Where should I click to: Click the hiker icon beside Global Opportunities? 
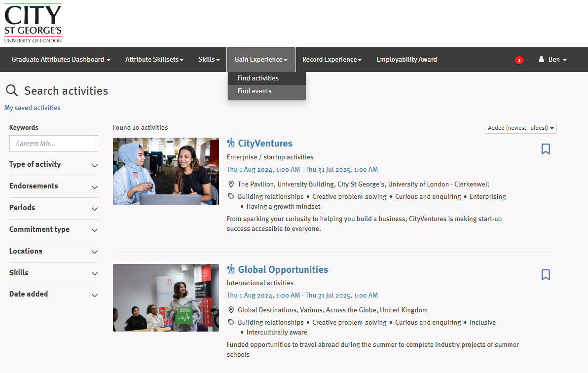click(231, 269)
